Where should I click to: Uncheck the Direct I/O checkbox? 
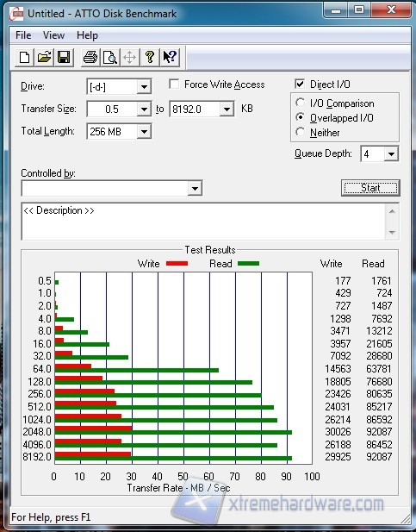(x=300, y=84)
